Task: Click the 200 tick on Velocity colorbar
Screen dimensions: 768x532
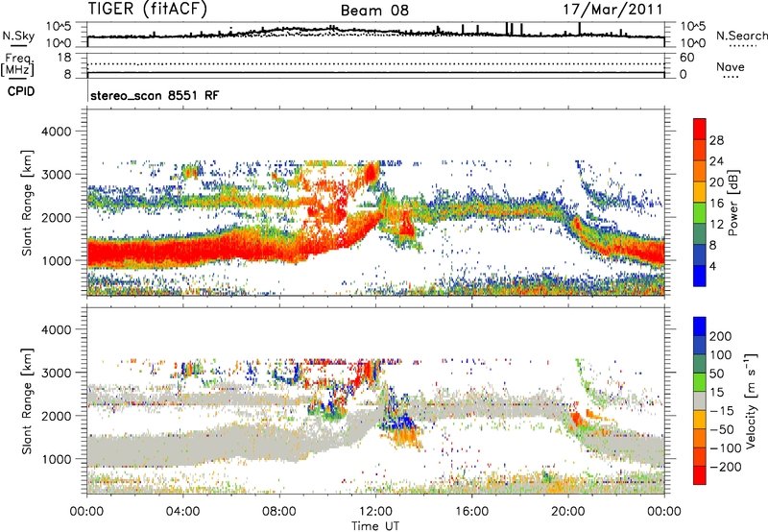Action: (x=721, y=336)
